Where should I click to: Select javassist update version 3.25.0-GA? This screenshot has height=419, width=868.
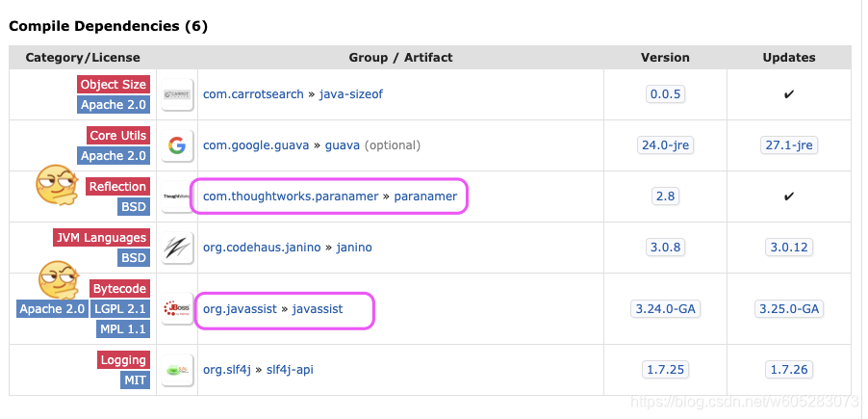789,308
